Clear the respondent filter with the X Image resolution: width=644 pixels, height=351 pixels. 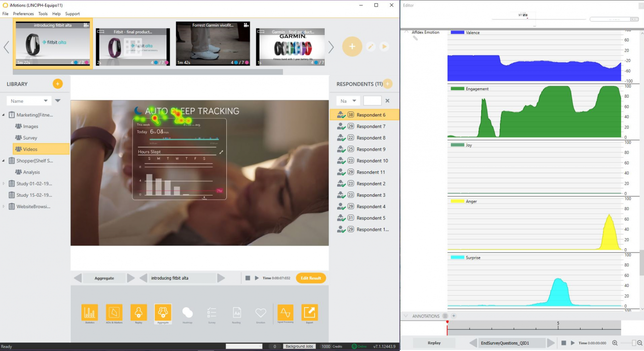tap(387, 101)
